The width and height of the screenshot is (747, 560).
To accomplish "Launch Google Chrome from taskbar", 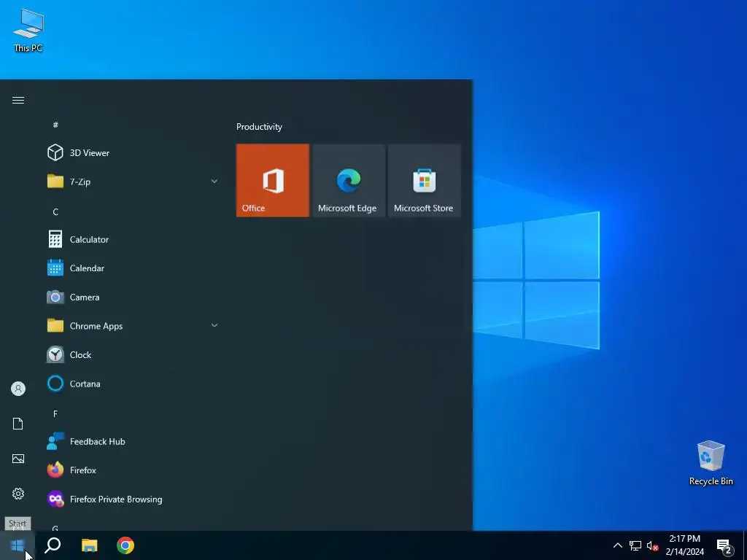I will tap(125, 545).
